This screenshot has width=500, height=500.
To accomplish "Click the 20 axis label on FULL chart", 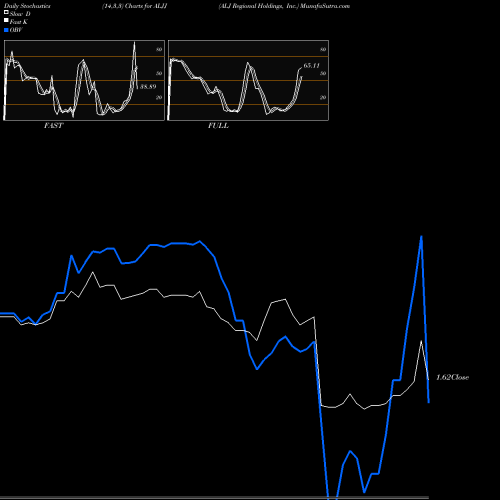I will click(323, 98).
